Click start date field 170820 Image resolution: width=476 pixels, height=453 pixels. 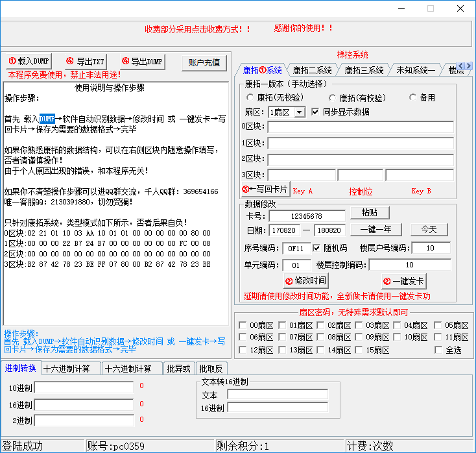coord(285,230)
